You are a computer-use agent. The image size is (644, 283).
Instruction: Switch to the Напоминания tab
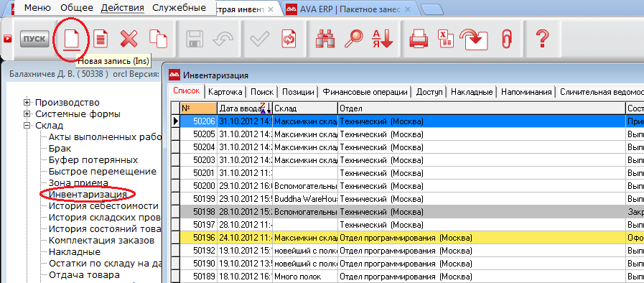(x=526, y=92)
